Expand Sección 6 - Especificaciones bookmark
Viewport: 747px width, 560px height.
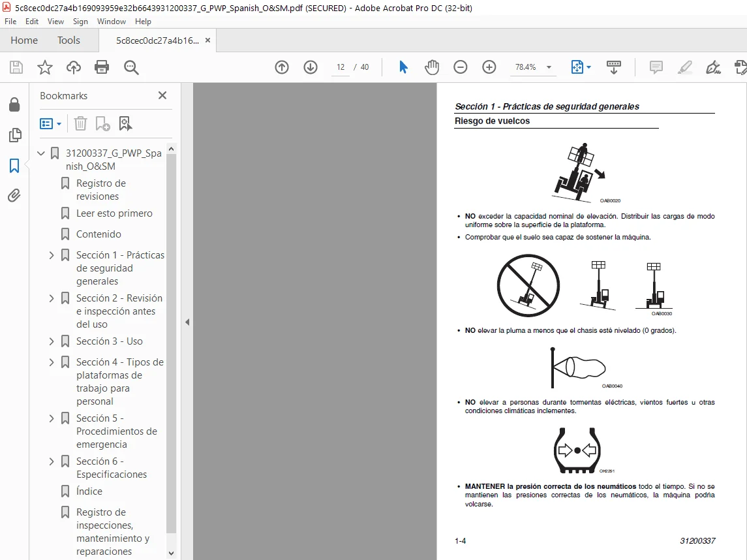[x=52, y=461]
